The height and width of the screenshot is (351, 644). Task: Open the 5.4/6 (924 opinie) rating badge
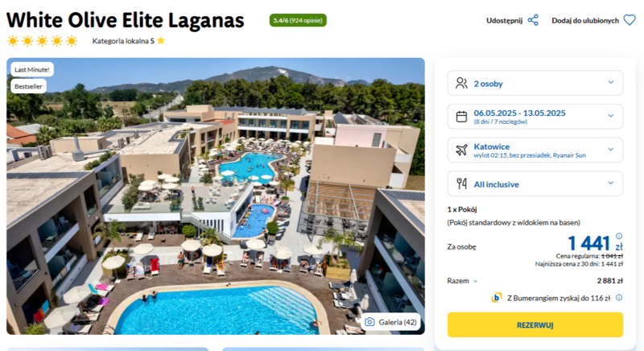tap(298, 20)
